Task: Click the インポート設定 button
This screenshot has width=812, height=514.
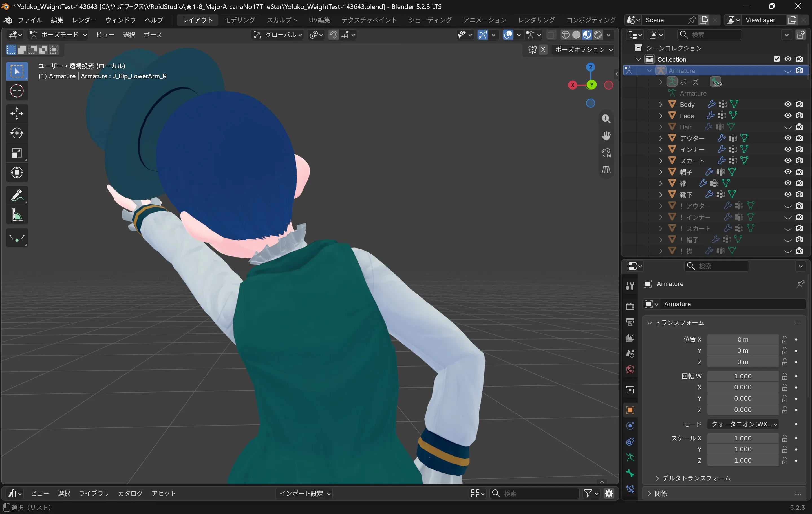Action: (x=304, y=493)
